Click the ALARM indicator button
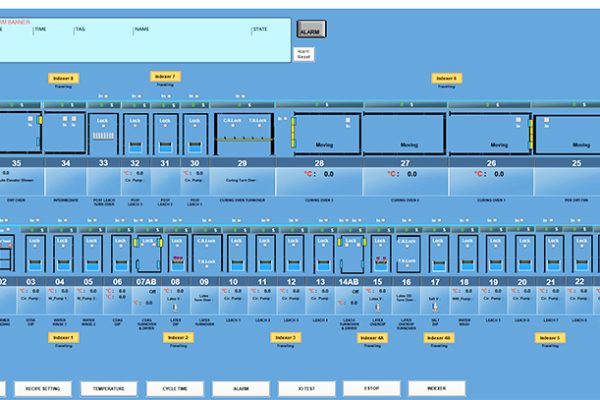This screenshot has height=400, width=600. coord(311,29)
